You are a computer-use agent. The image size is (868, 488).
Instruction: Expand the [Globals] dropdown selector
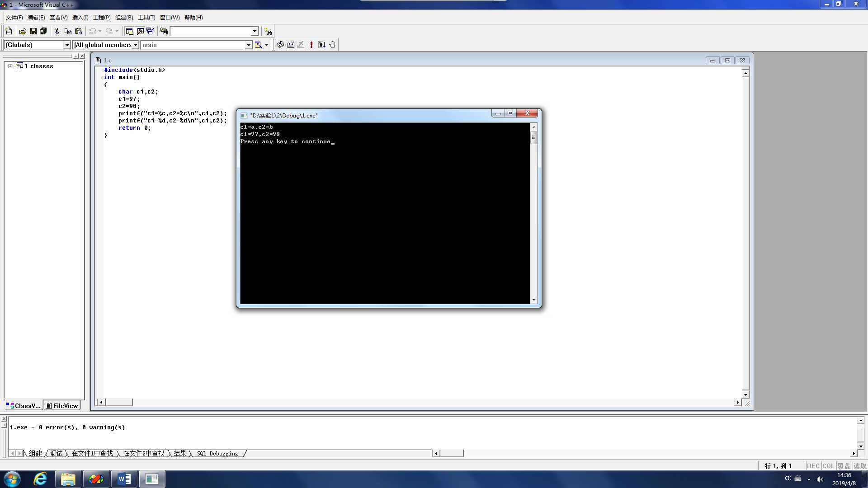click(x=66, y=45)
